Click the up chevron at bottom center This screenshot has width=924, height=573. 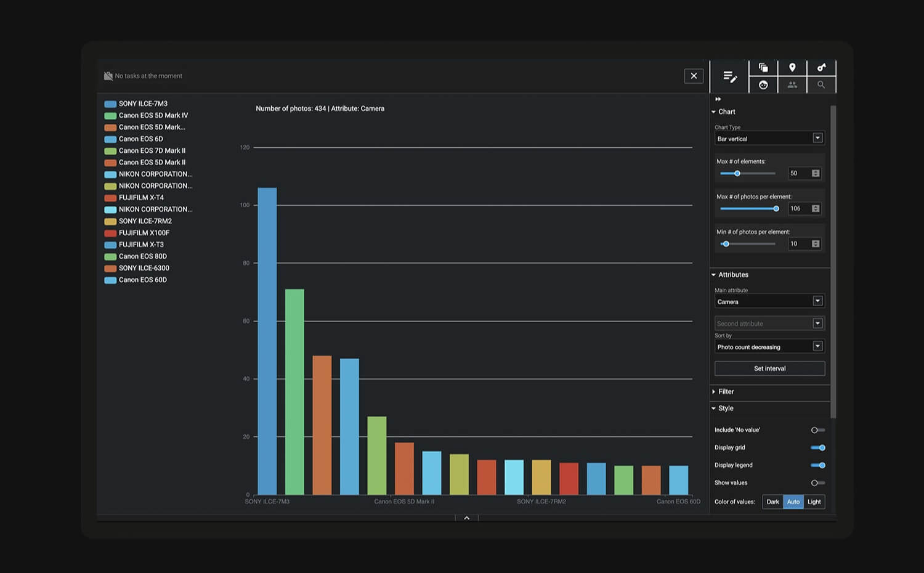(x=467, y=518)
